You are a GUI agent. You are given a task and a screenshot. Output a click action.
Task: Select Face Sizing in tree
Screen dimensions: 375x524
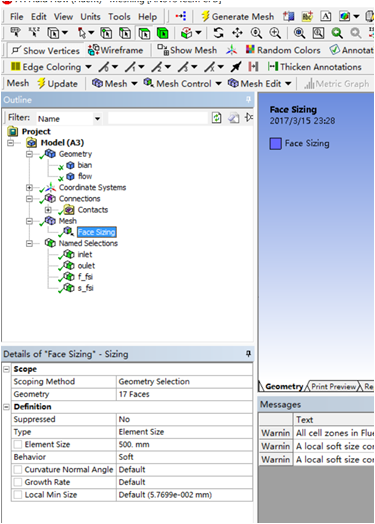pos(97,232)
